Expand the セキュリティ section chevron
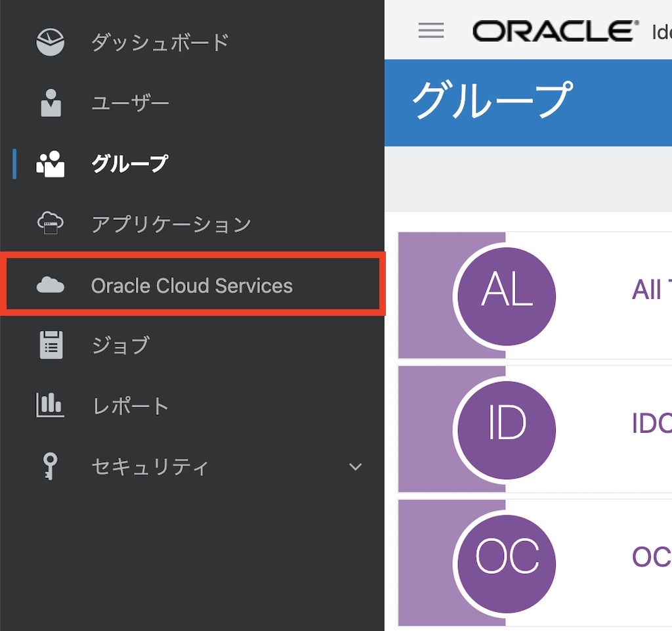 pos(355,467)
